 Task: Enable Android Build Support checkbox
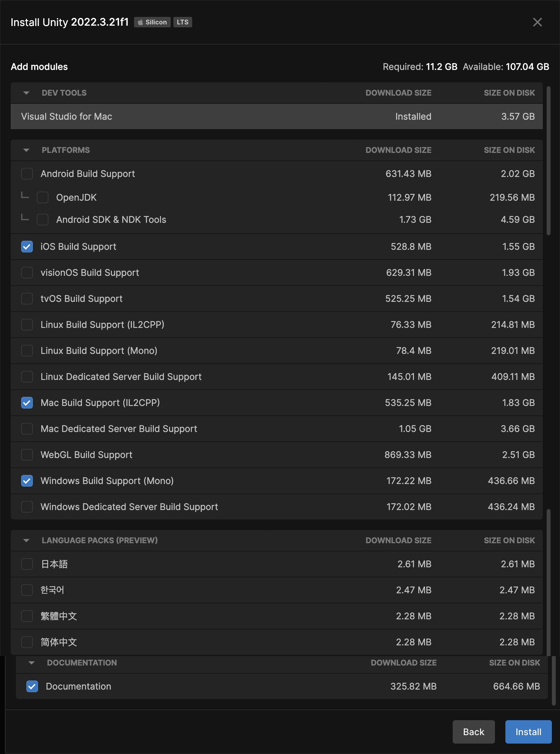(27, 174)
